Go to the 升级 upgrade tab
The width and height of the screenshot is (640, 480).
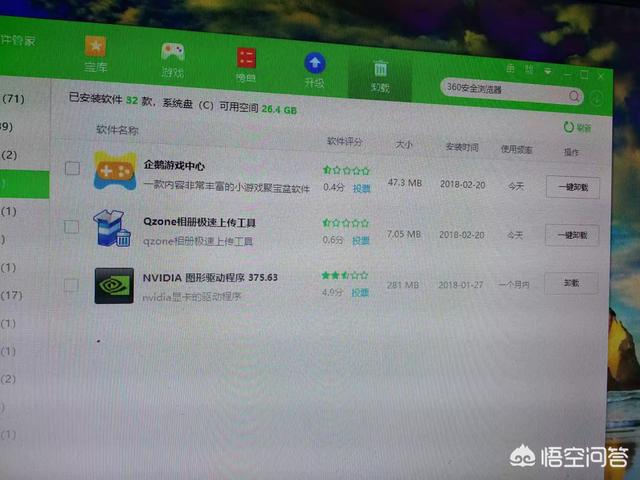pyautogui.click(x=315, y=70)
